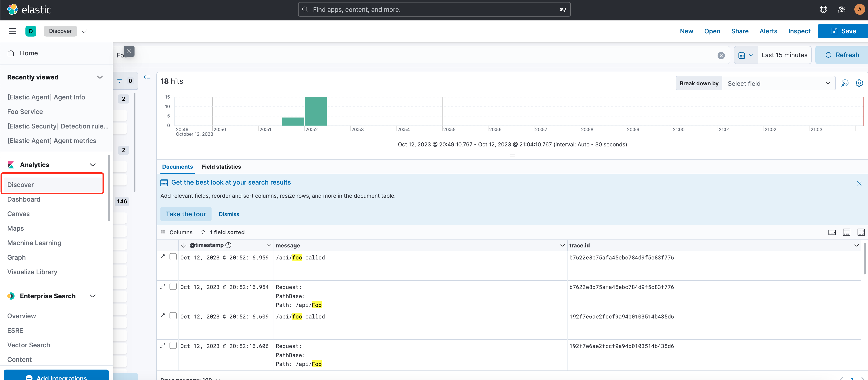
Task: Click the Last 15 minutes time range
Action: pyautogui.click(x=784, y=55)
